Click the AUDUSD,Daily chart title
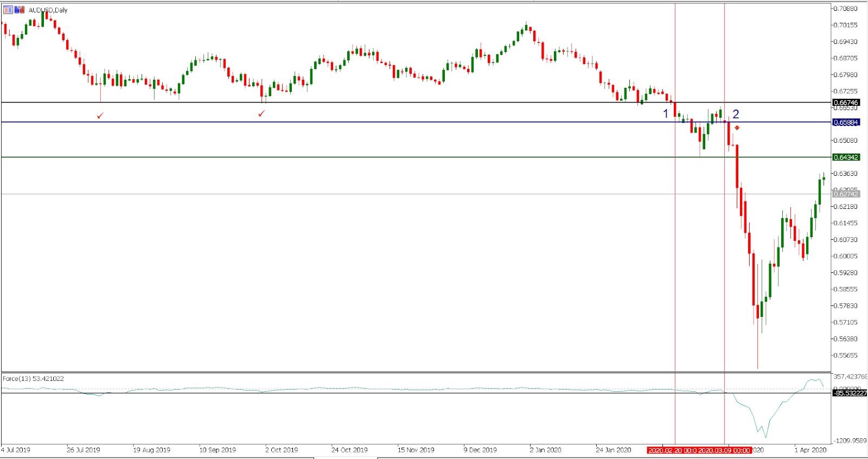The width and height of the screenshot is (868, 459). point(48,10)
